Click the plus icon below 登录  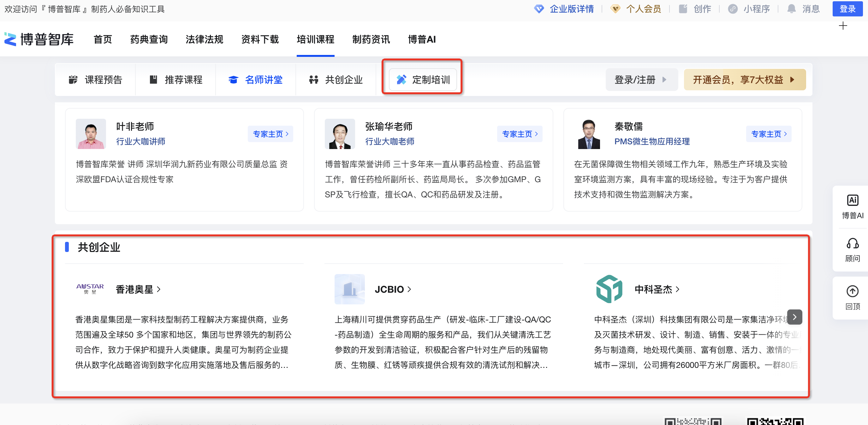(x=843, y=26)
